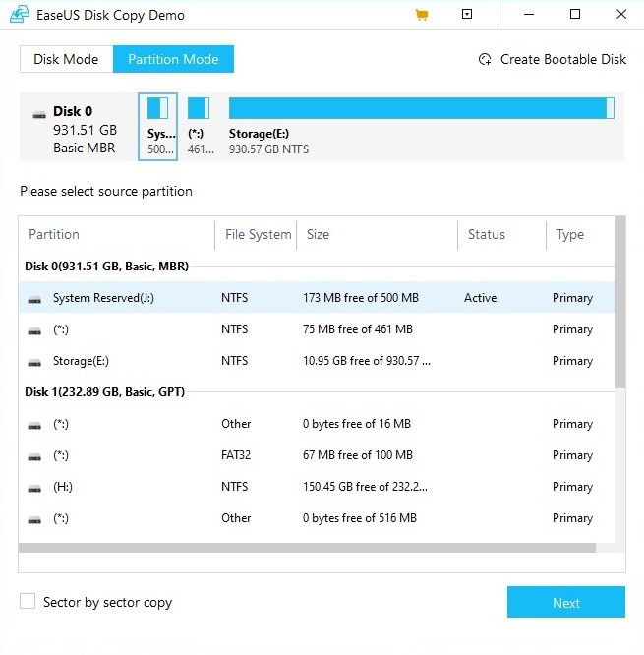Click the Size column header
The width and height of the screenshot is (644, 655).
tap(318, 234)
